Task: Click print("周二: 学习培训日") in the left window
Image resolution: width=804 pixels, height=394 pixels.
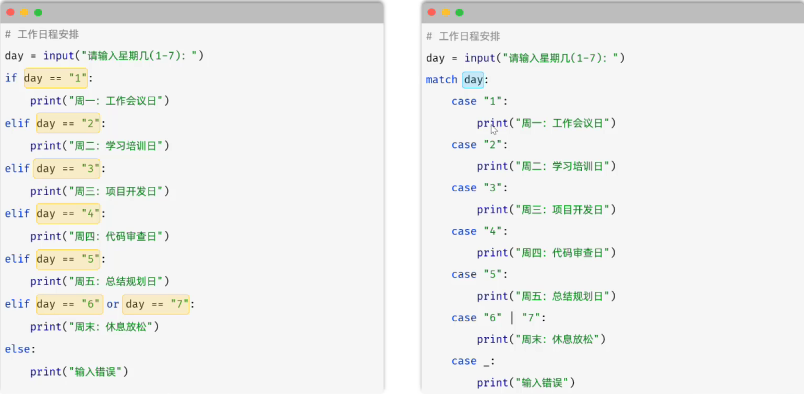Action: [99, 146]
